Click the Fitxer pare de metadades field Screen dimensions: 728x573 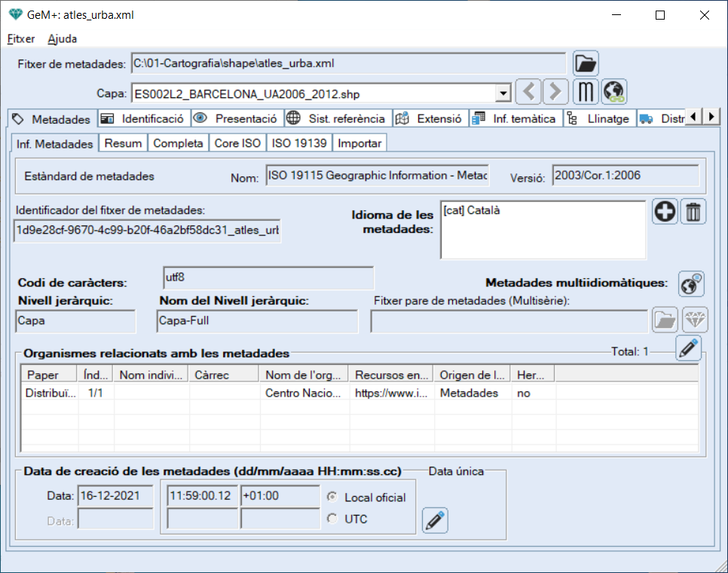point(509,321)
